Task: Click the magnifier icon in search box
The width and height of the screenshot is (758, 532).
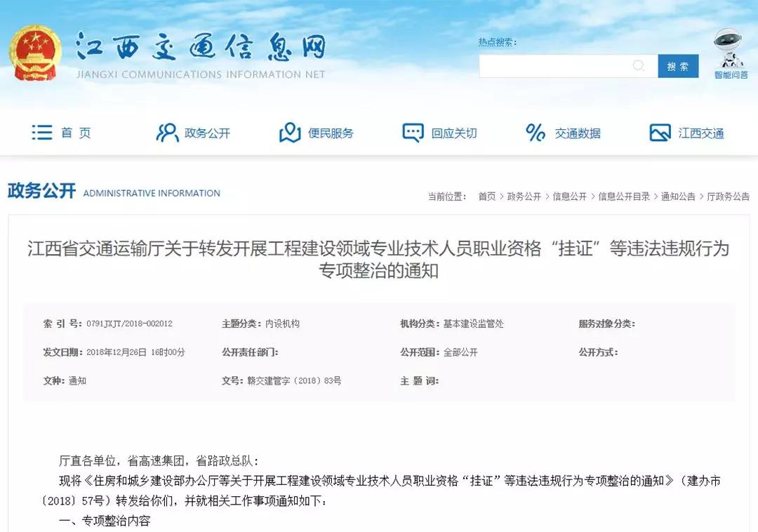Action: click(639, 66)
